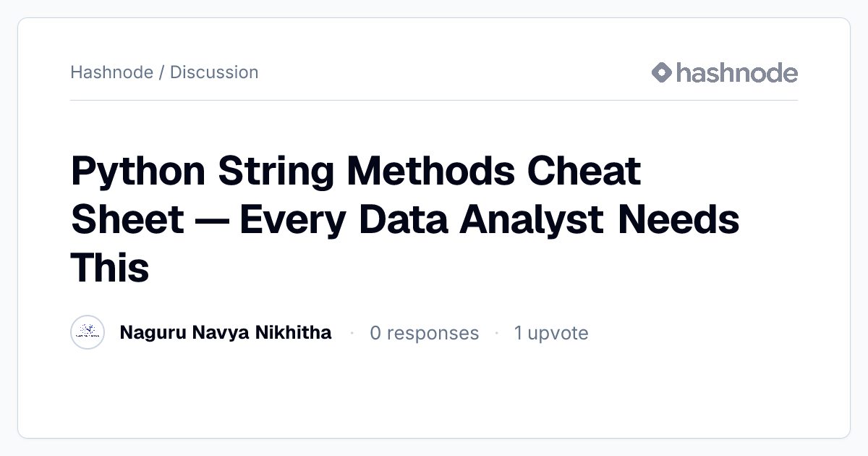Click the 1 upvote label
This screenshot has height=456, width=868.
(551, 333)
